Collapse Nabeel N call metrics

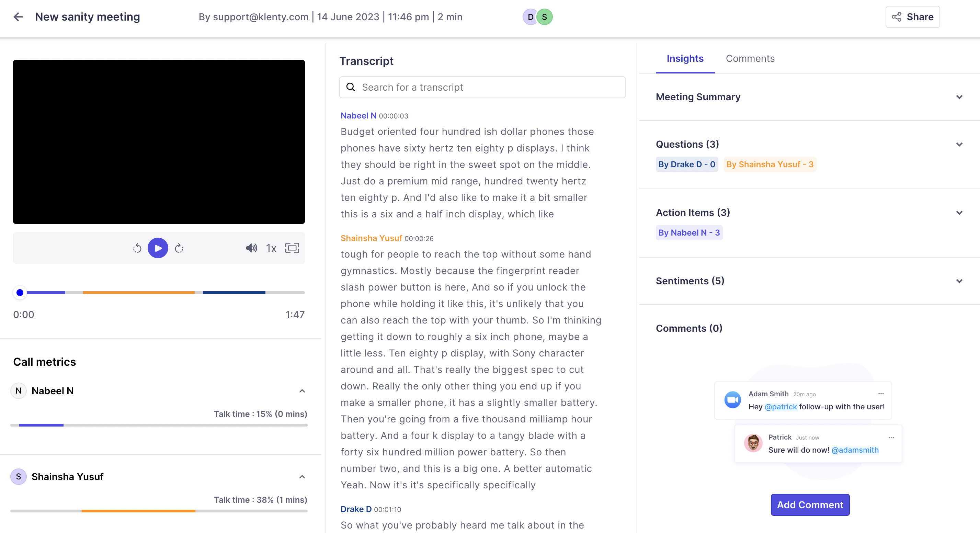point(302,391)
